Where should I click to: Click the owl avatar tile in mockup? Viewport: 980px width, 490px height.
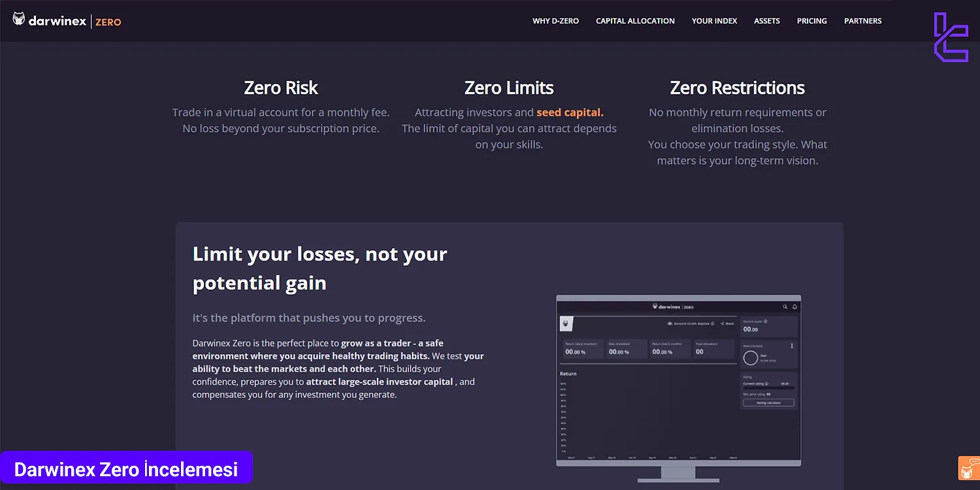click(x=566, y=323)
